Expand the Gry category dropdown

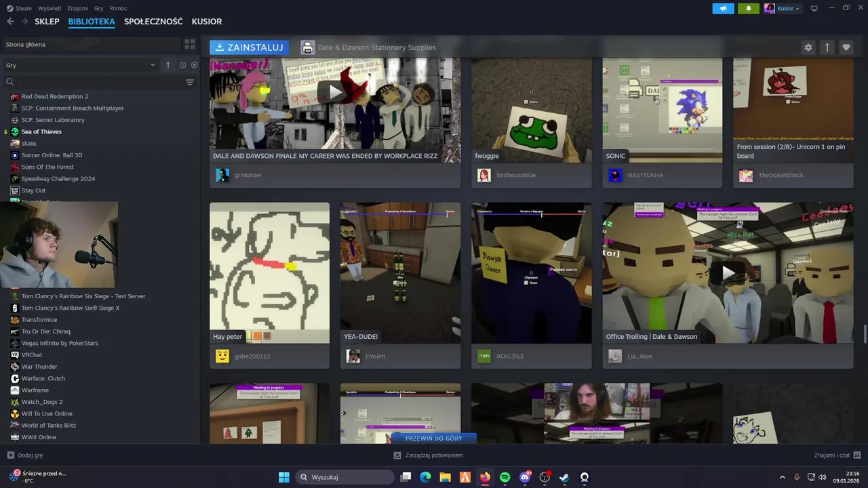coord(81,65)
